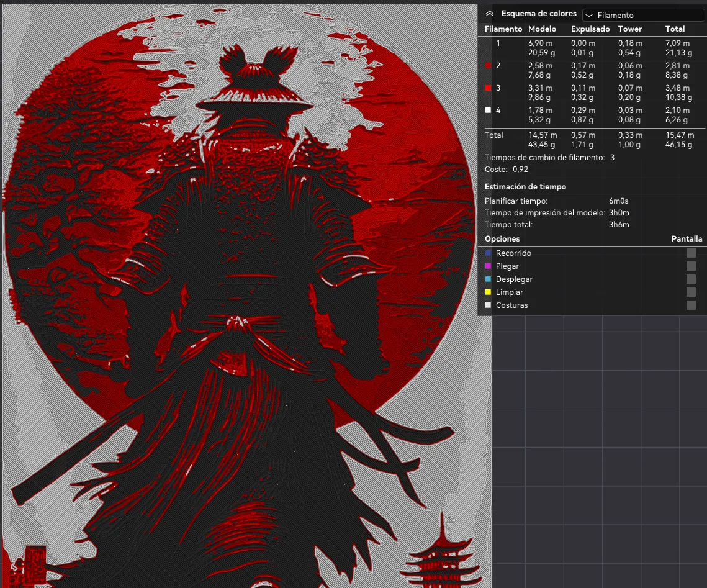Screen dimensions: 707x588
Task: Click the 20,59 g model weight
Action: [x=541, y=53]
